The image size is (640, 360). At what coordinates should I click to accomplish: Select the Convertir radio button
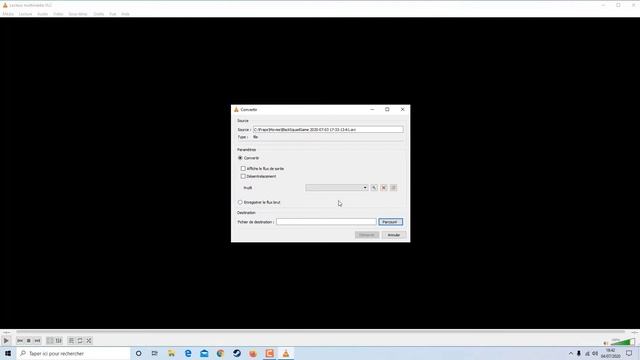pos(240,158)
